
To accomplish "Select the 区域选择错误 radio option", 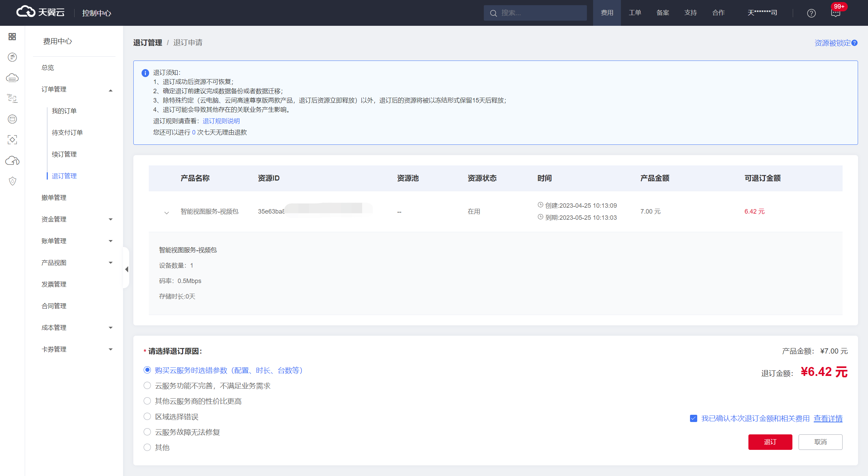I will pos(147,416).
